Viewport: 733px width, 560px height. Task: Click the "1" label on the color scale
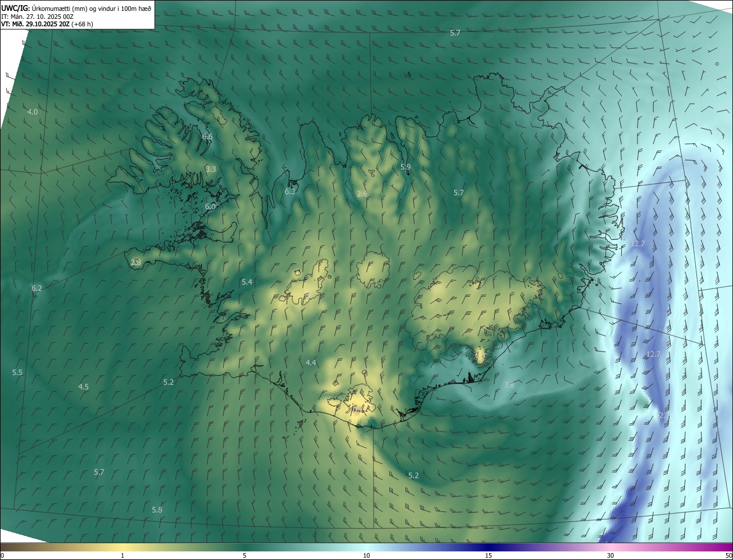pyautogui.click(x=123, y=555)
